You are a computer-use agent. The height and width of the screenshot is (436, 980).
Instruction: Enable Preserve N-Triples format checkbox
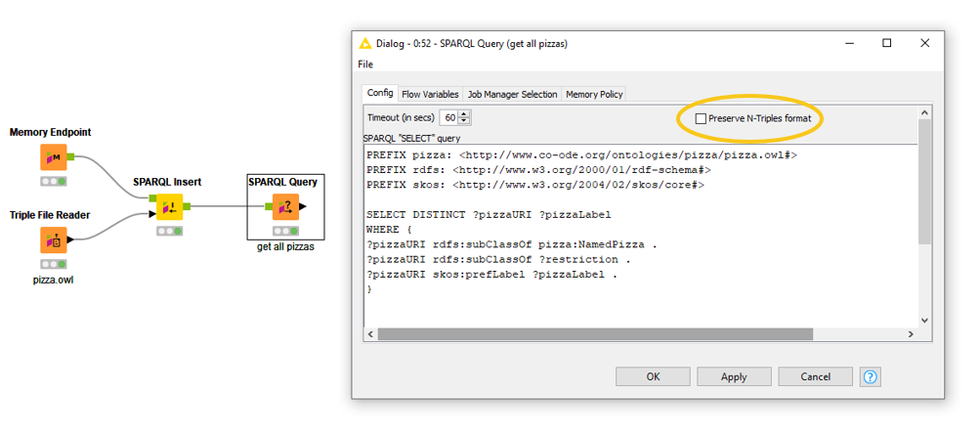click(701, 118)
